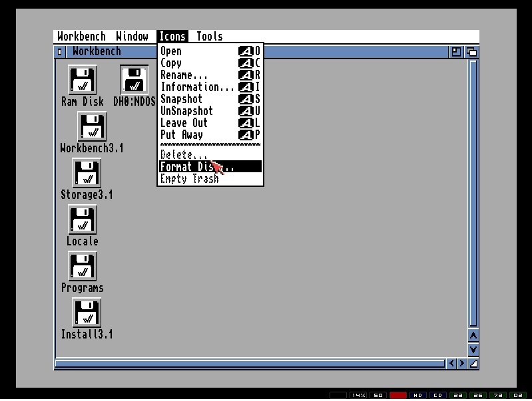
Task: Choose Empty Trash menu entry
Action: click(210, 178)
